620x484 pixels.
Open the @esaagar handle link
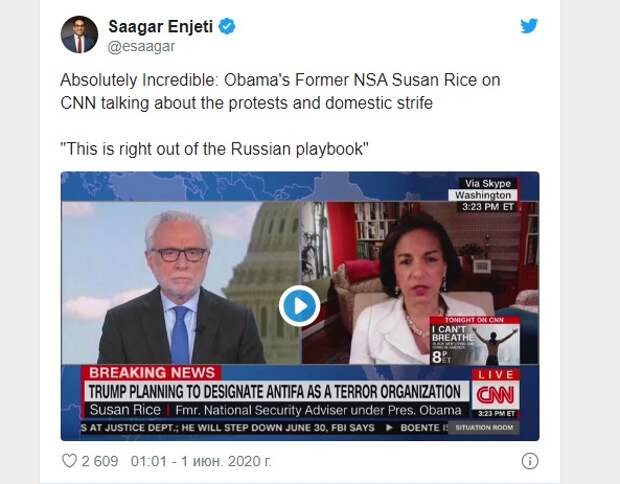tap(141, 46)
